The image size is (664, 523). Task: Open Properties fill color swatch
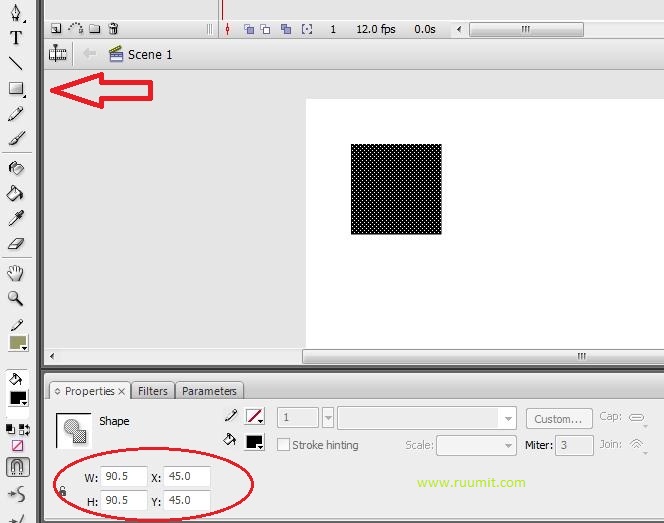click(x=255, y=442)
